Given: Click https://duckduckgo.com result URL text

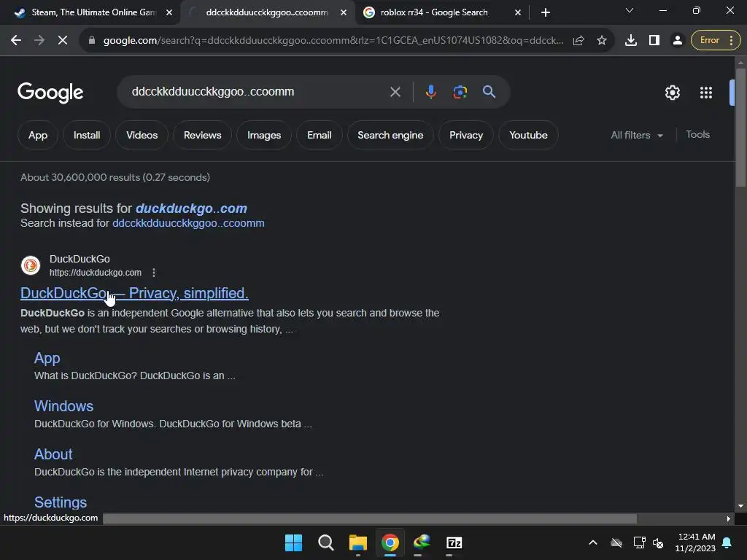Looking at the screenshot, I should [96, 273].
